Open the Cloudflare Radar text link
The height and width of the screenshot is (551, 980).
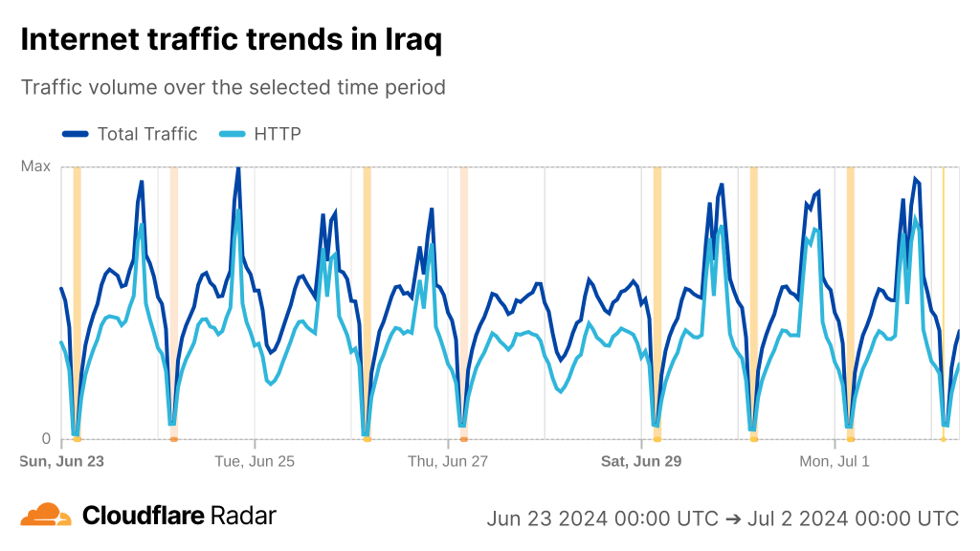179,516
